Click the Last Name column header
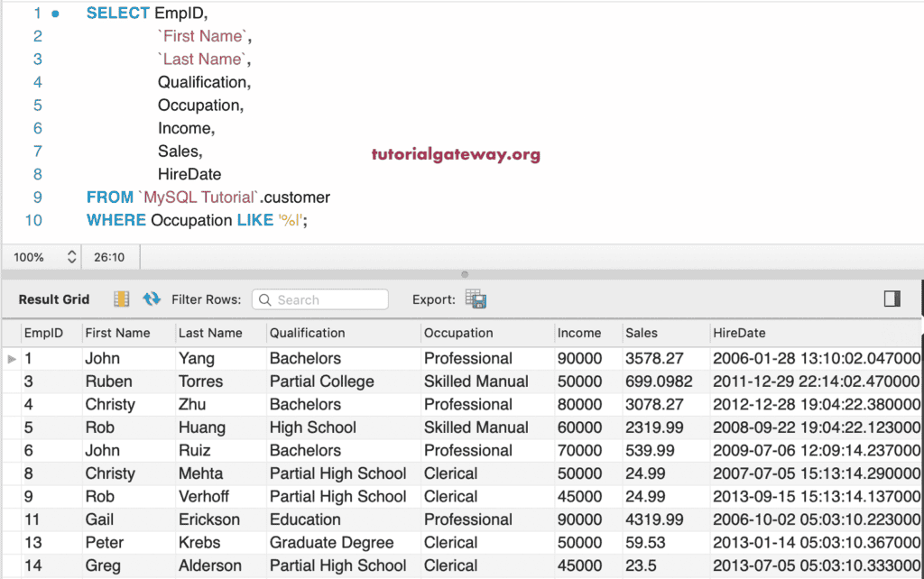The width and height of the screenshot is (924, 579). (x=210, y=333)
